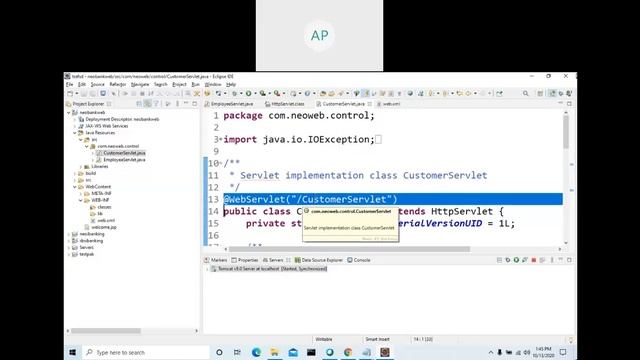Click the Project Explorer horizontal scrollbar
640x360 pixels.
point(106,331)
